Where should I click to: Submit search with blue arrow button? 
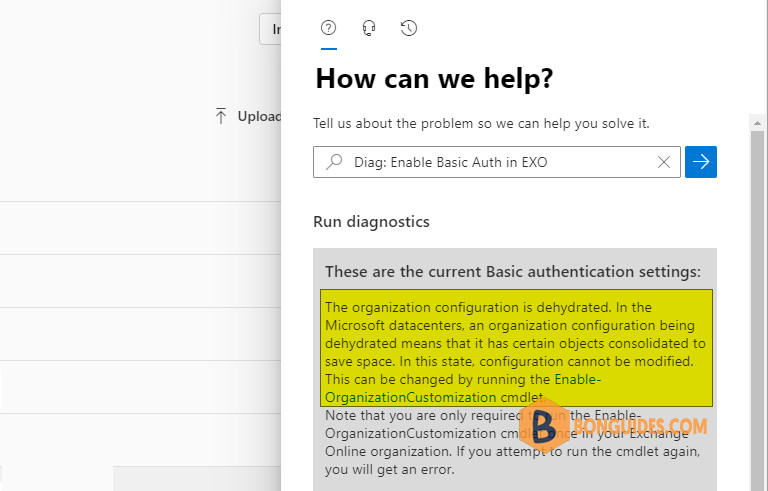700,162
